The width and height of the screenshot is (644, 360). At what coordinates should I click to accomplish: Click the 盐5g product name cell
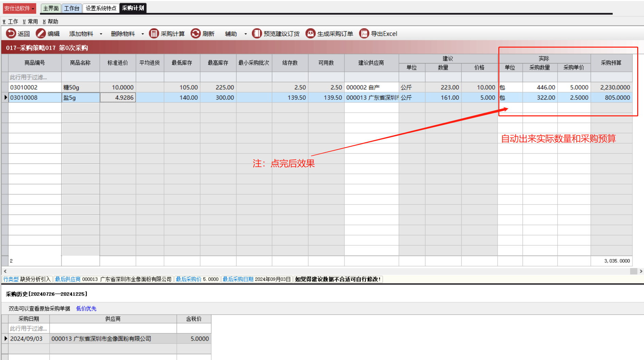coord(80,98)
